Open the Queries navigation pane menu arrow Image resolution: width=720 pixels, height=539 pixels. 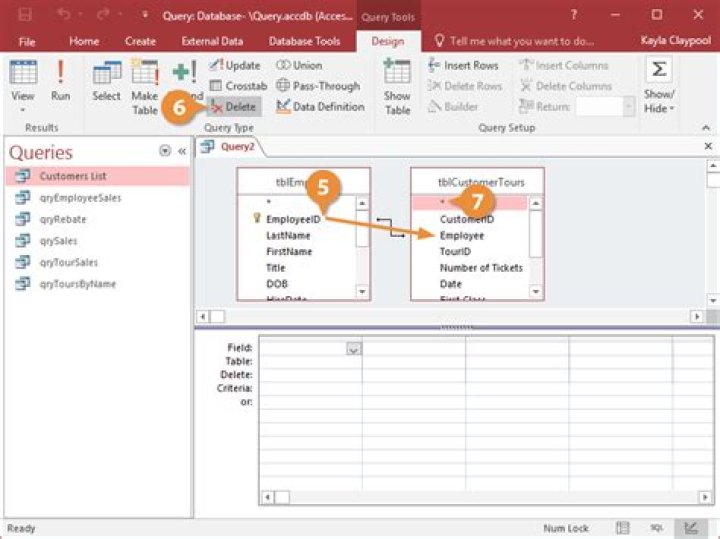165,151
